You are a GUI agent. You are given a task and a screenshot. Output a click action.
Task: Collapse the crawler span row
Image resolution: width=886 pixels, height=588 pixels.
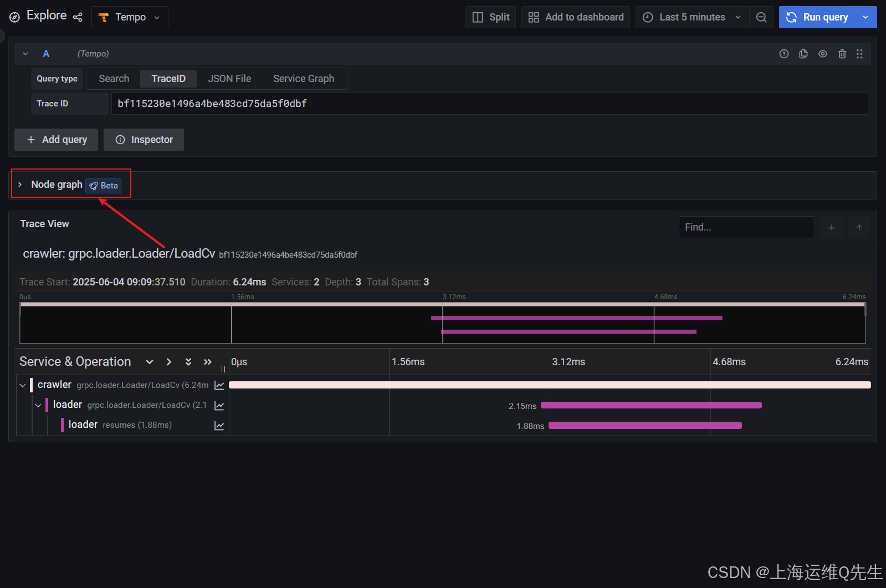(x=23, y=385)
